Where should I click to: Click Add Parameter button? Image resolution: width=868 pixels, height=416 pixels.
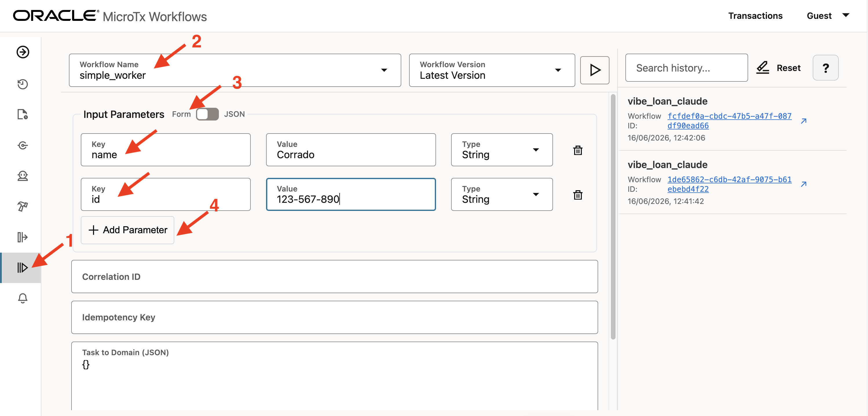(127, 230)
